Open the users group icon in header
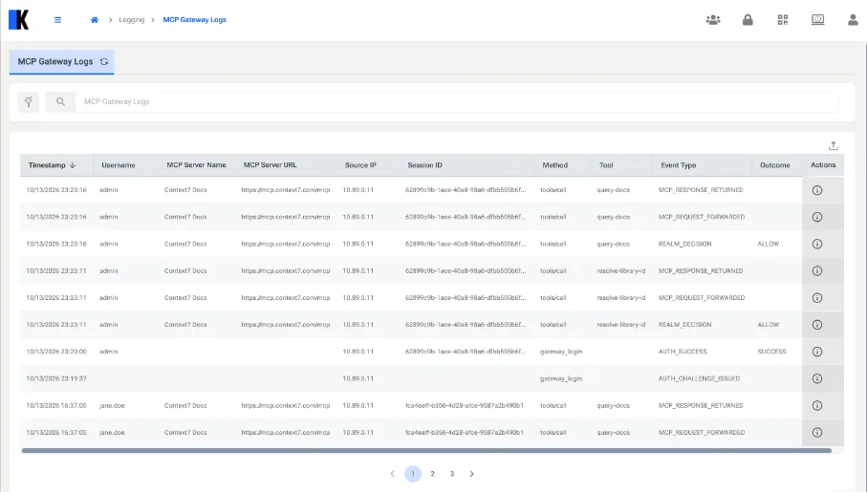Viewport: 868px width, 493px height. (713, 20)
